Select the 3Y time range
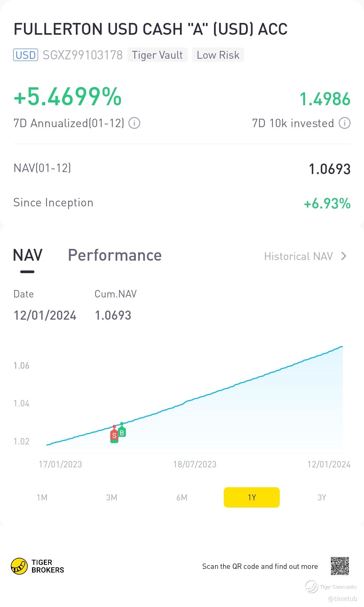Viewport: 364px width, 607px height. (322, 497)
